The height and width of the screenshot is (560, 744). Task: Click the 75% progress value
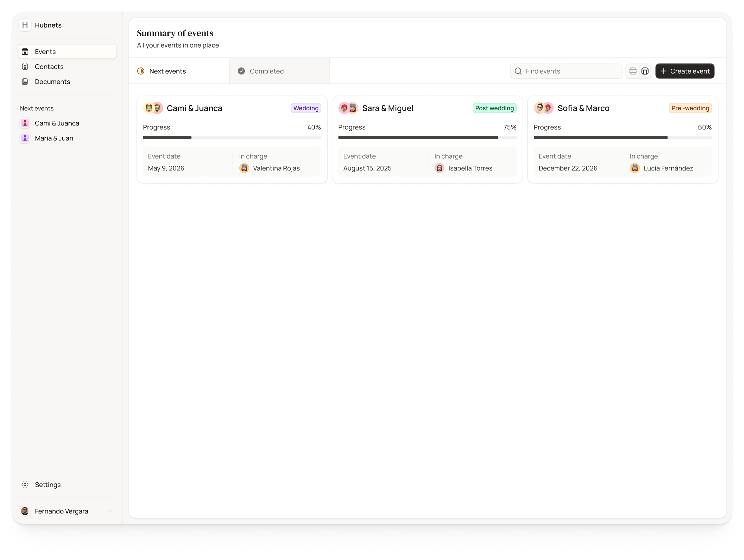point(509,127)
